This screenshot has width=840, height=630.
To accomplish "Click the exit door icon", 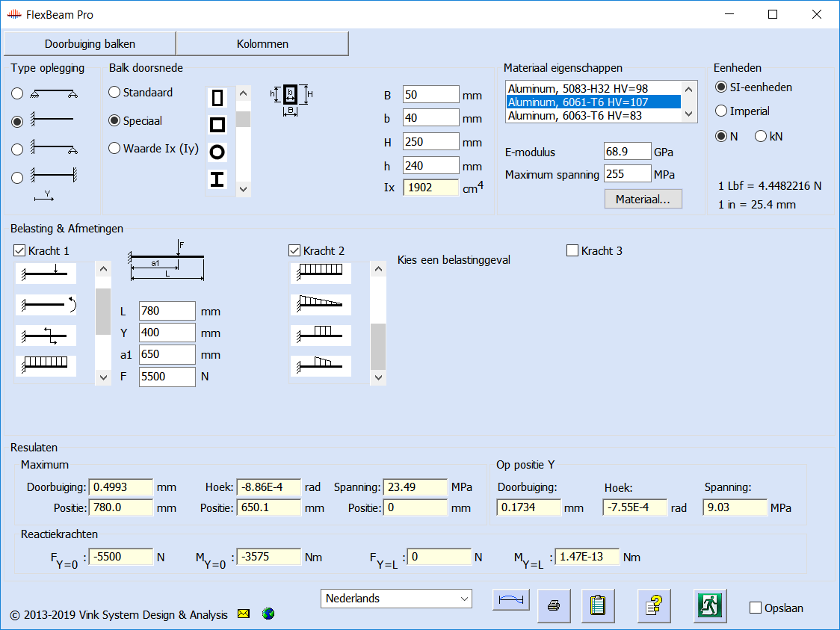I will pyautogui.click(x=711, y=605).
